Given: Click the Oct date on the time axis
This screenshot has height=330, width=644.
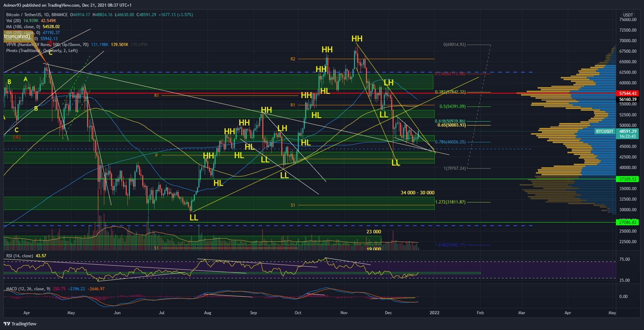Looking at the screenshot, I should pyautogui.click(x=298, y=312).
